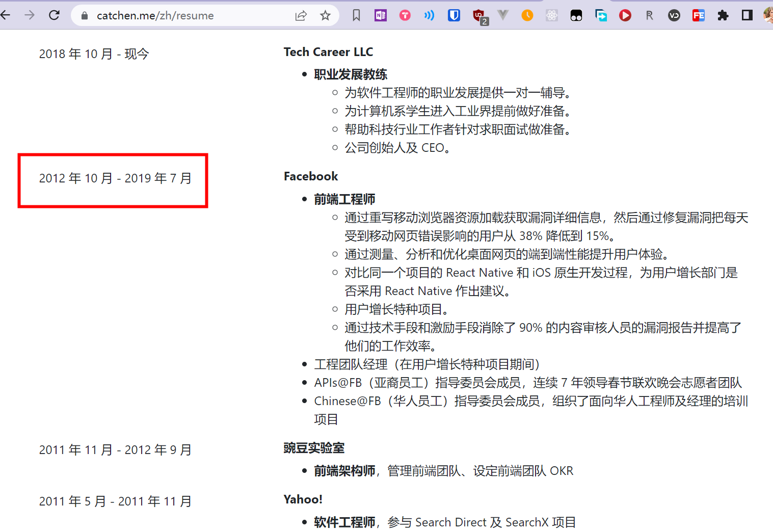
Task: Click the browser back arrow
Action: point(5,15)
